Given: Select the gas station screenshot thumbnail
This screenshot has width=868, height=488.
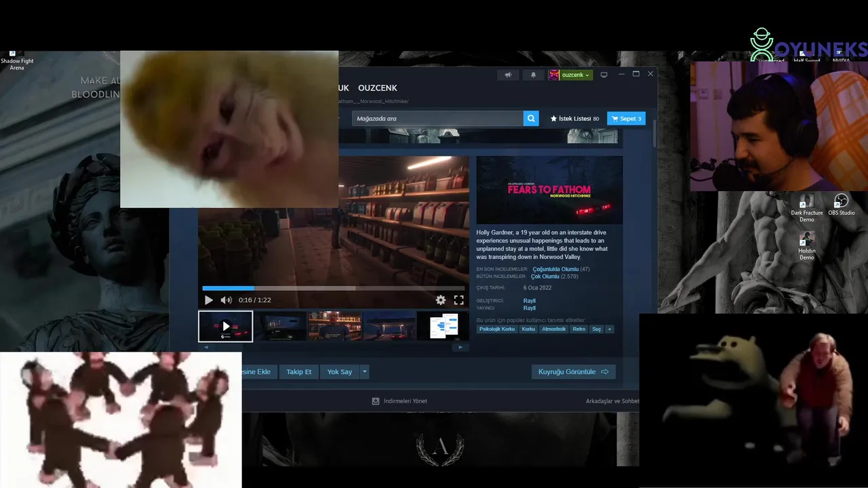Looking at the screenshot, I should click(x=390, y=326).
